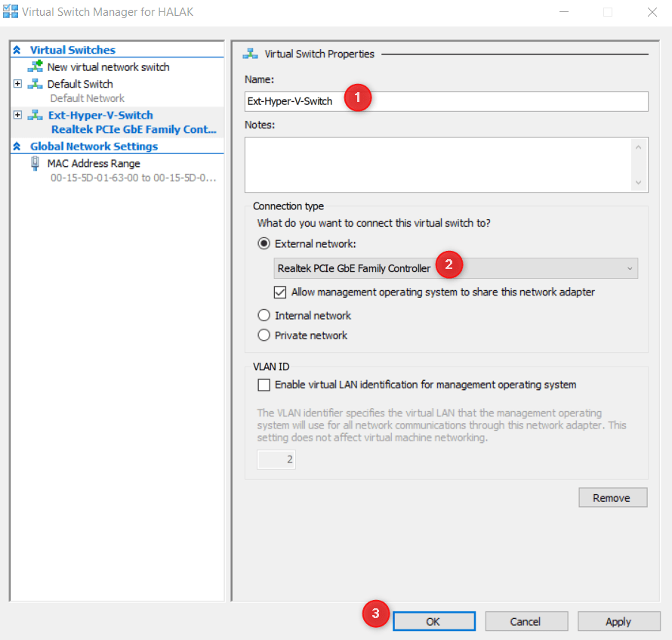The width and height of the screenshot is (672, 640).
Task: Apply the virtual switch changes
Action: click(x=618, y=620)
